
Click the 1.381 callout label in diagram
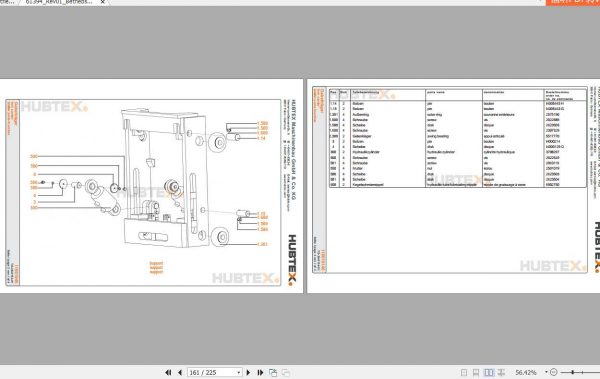(262, 244)
